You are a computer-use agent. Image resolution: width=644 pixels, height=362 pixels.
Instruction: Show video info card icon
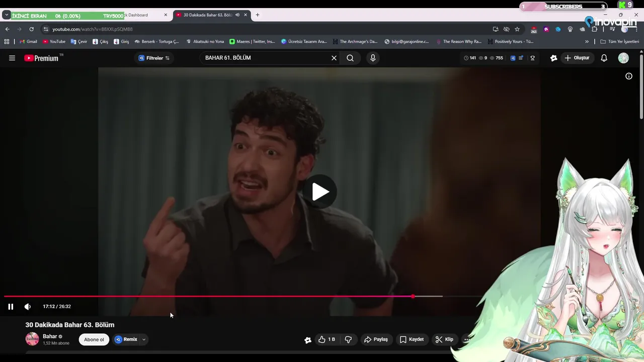coord(629,76)
